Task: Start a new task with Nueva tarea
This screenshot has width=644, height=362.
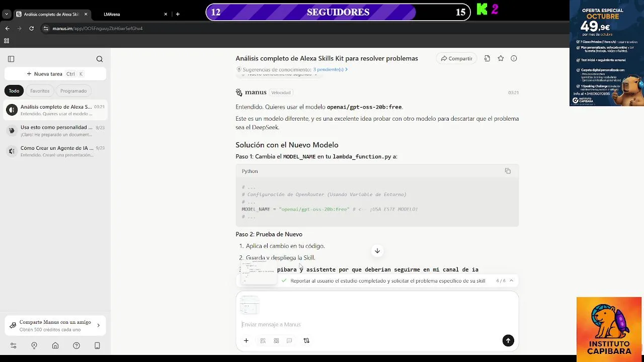Action: point(55,74)
